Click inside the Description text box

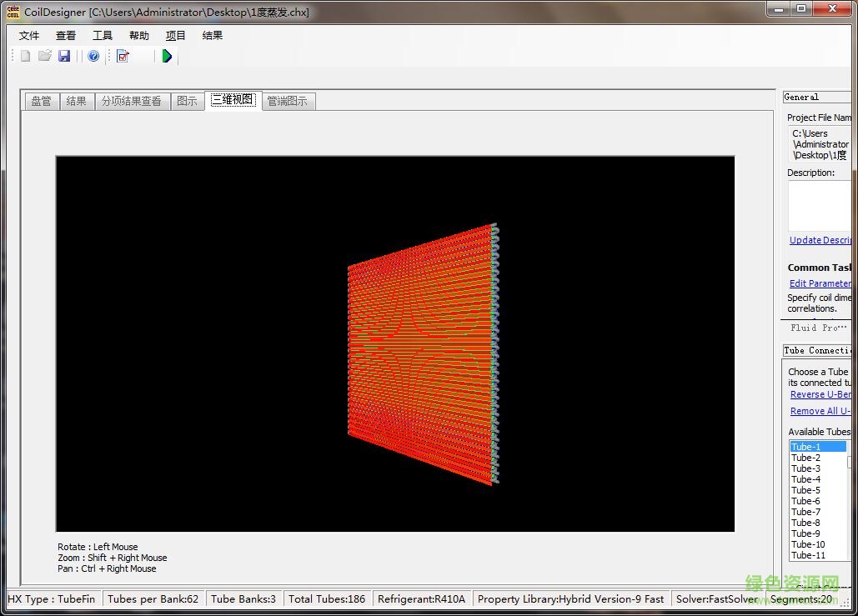(x=819, y=205)
